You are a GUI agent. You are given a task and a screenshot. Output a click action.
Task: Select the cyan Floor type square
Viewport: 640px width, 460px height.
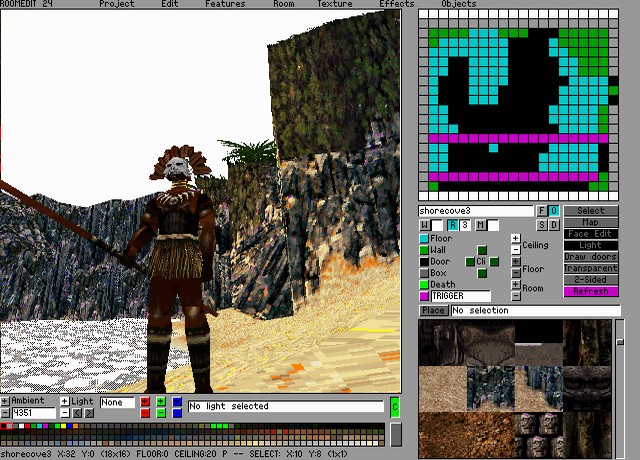coord(424,239)
